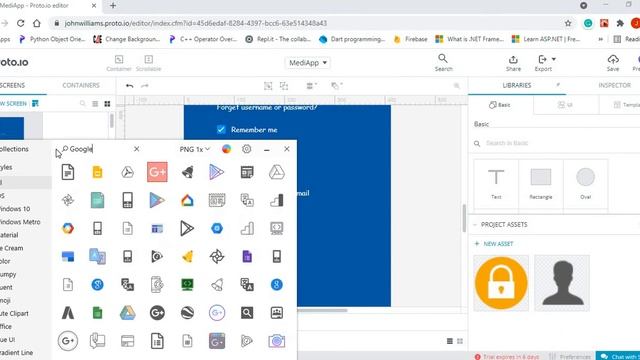
Task: Switch to the Containers tab
Action: pos(81,85)
